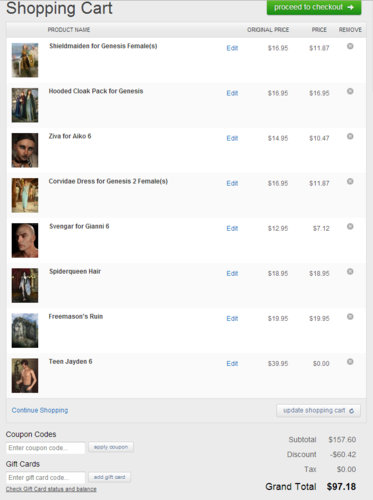The image size is (373, 500).
Task: Check Gift Card status and balance link
Action: pos(51,489)
